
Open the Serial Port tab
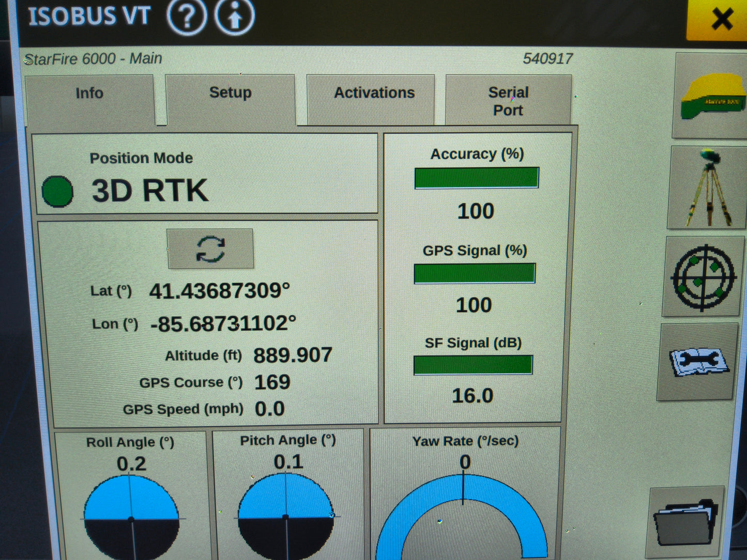509,100
